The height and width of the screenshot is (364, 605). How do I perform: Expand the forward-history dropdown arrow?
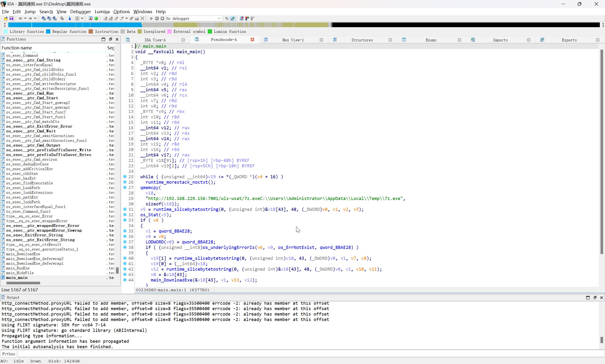(35, 18)
